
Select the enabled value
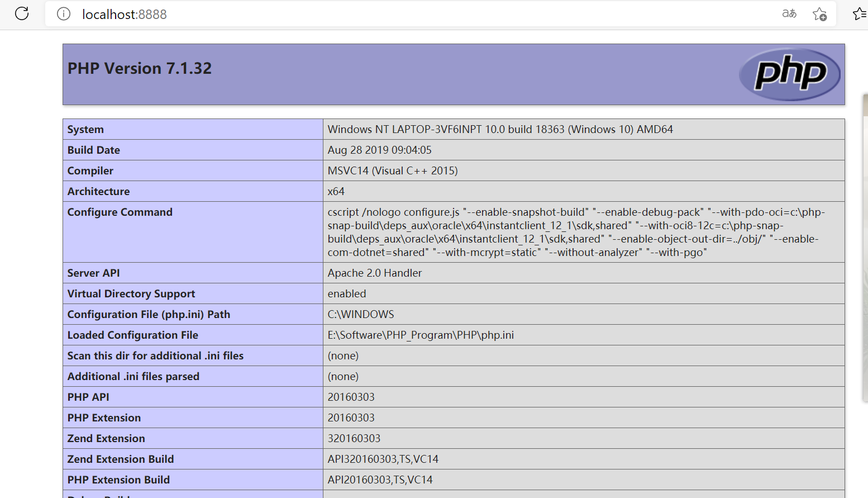pyautogui.click(x=347, y=293)
